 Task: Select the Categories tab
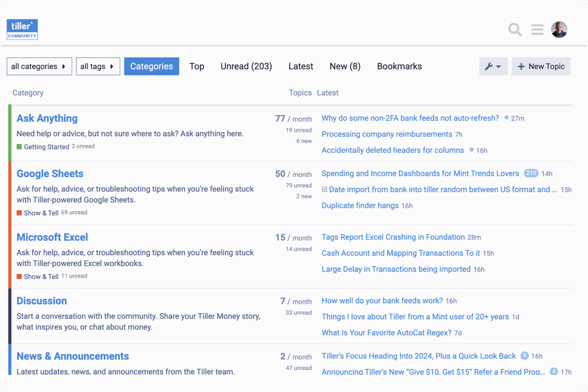coord(151,67)
